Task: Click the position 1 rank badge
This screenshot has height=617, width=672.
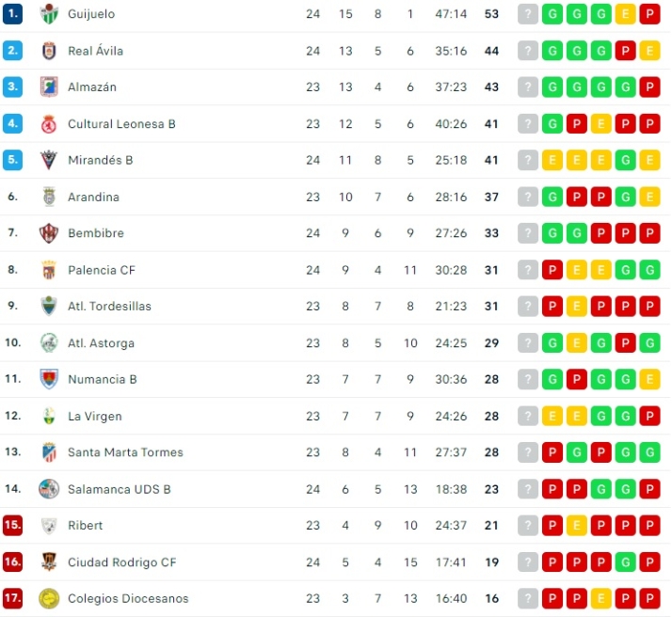Action: pos(12,14)
